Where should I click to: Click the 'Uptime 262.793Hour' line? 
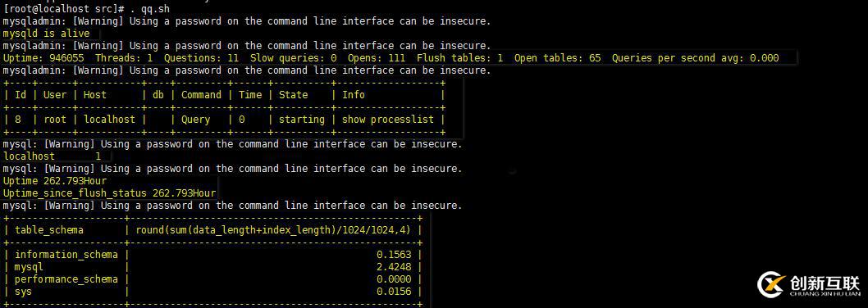click(55, 181)
